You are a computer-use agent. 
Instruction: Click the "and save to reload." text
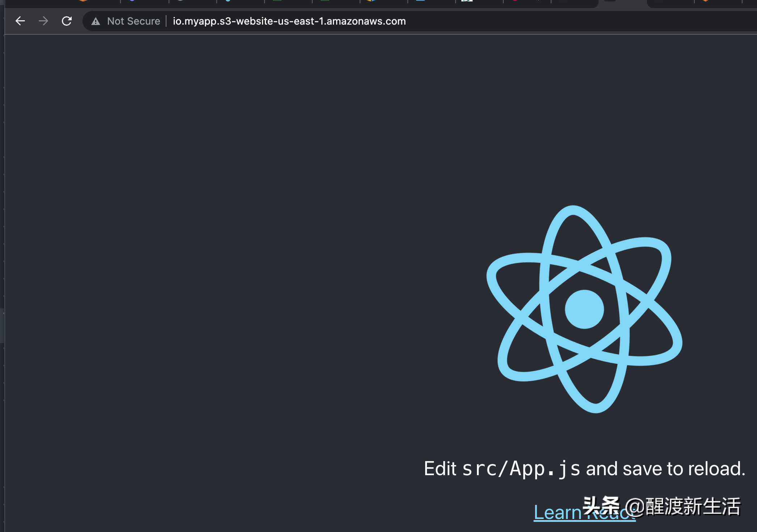click(x=665, y=469)
